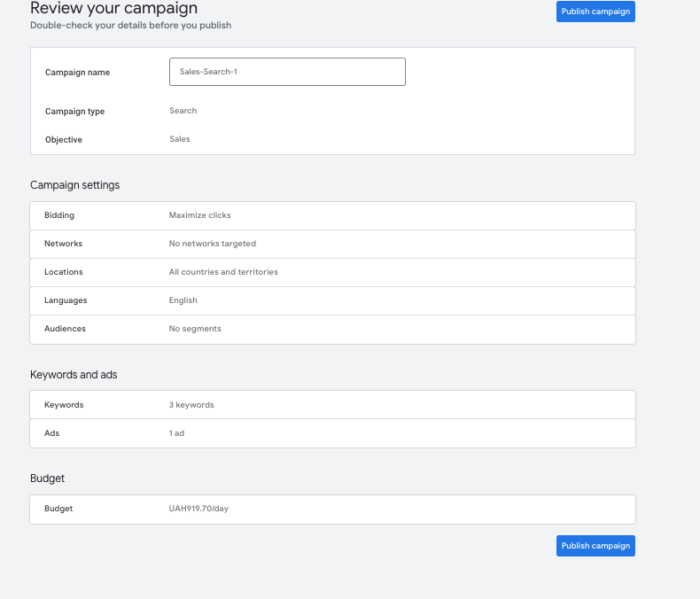Screen dimensions: 700x599
Task: Open the Ads row showing 1 ad
Action: (332, 433)
